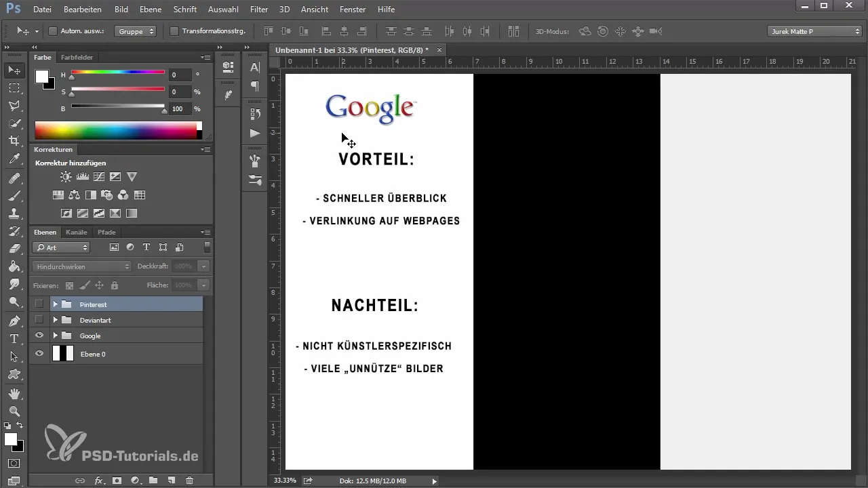Open the Actions panel play icon

(255, 133)
